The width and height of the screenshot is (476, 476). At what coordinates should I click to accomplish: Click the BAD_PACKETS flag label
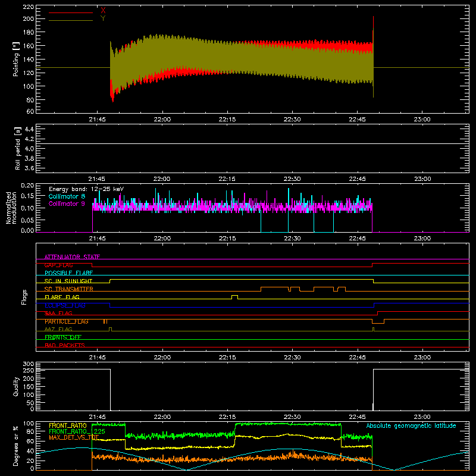tap(65, 346)
